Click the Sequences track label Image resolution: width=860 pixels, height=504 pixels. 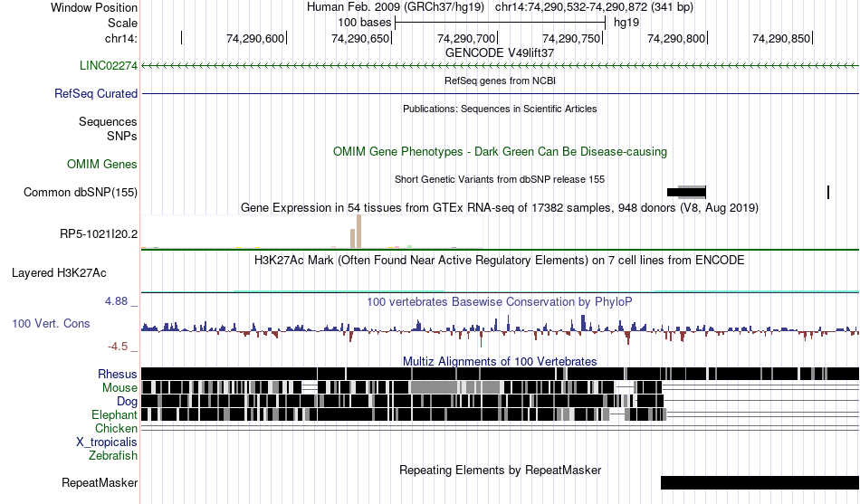108,122
